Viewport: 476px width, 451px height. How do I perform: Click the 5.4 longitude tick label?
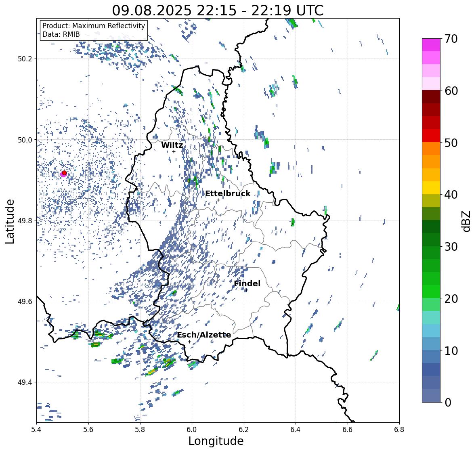pos(36,430)
